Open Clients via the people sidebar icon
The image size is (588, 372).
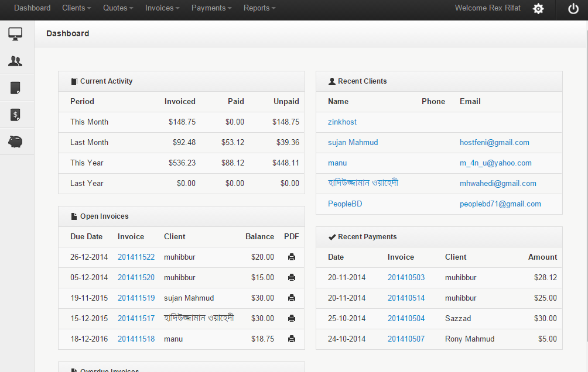click(x=15, y=60)
